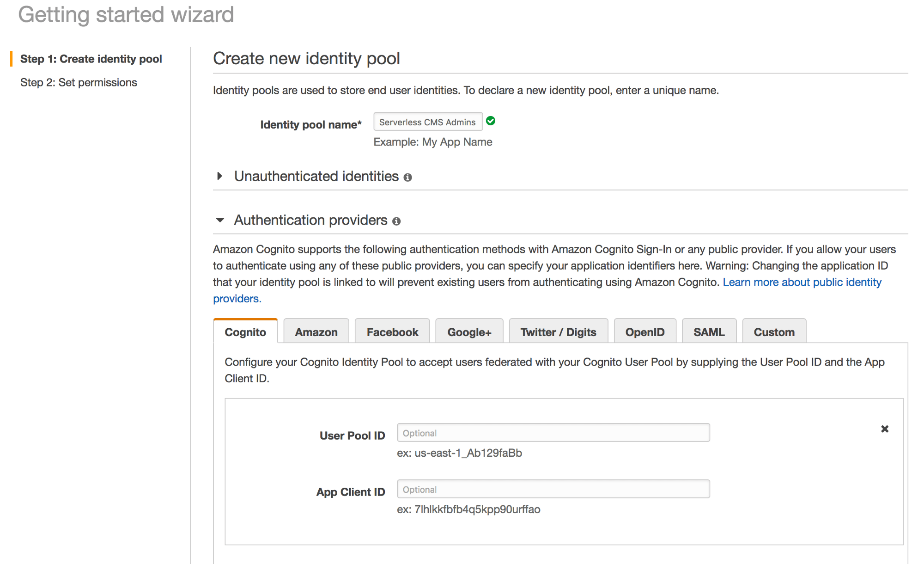Select the OpenID provider tab
The width and height of the screenshot is (924, 564).
pos(645,331)
